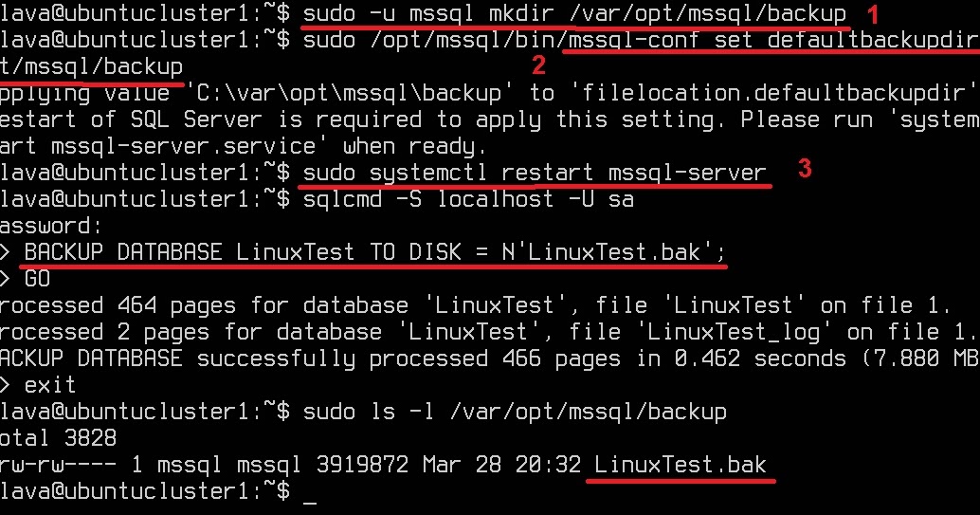Click the 'successfully processed 466 pages' line
The image size is (980, 515).
[x=490, y=359]
